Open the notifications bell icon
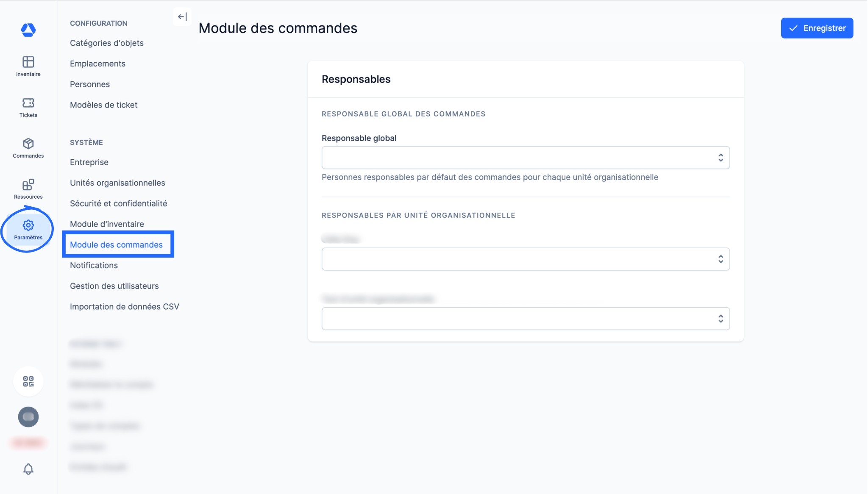868x494 pixels. pyautogui.click(x=28, y=469)
